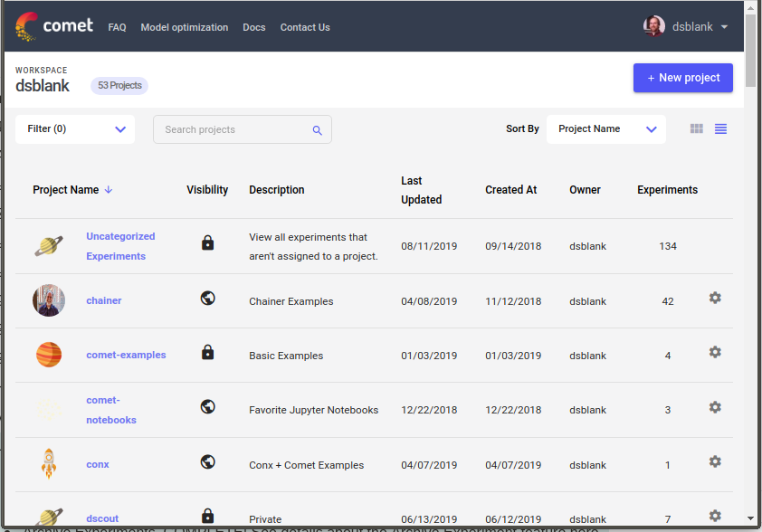Open the Uncategorized Experiments project link

click(x=120, y=246)
